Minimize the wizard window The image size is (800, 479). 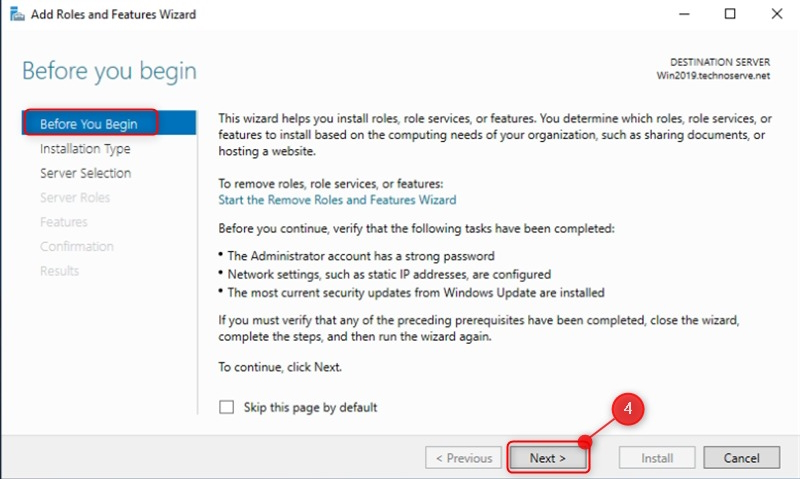(684, 15)
